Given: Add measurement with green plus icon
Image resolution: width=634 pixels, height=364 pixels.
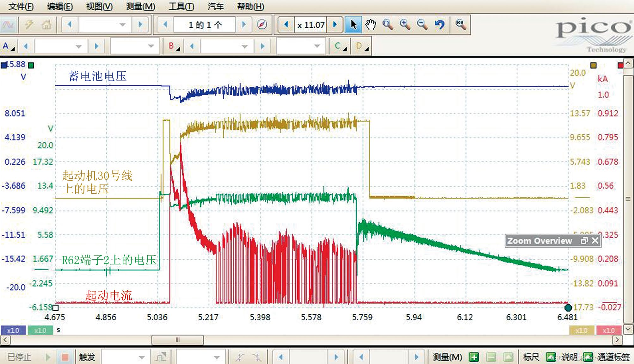Looking at the screenshot, I should [473, 357].
